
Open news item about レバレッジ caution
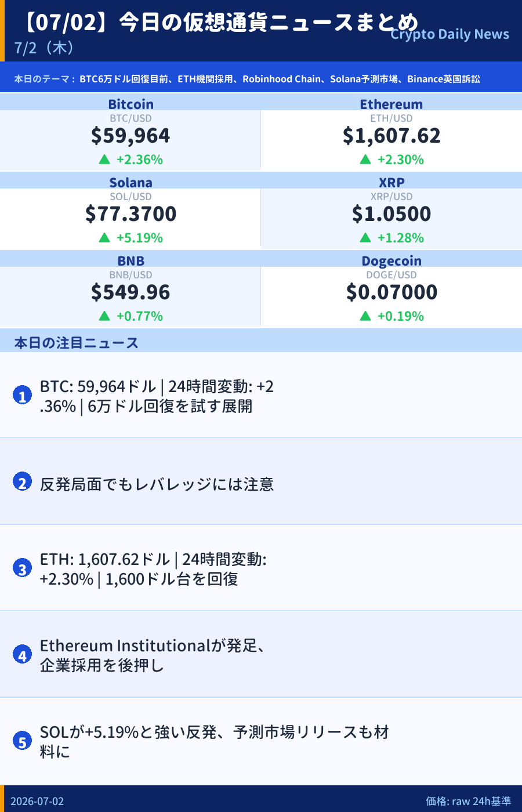[261, 481]
